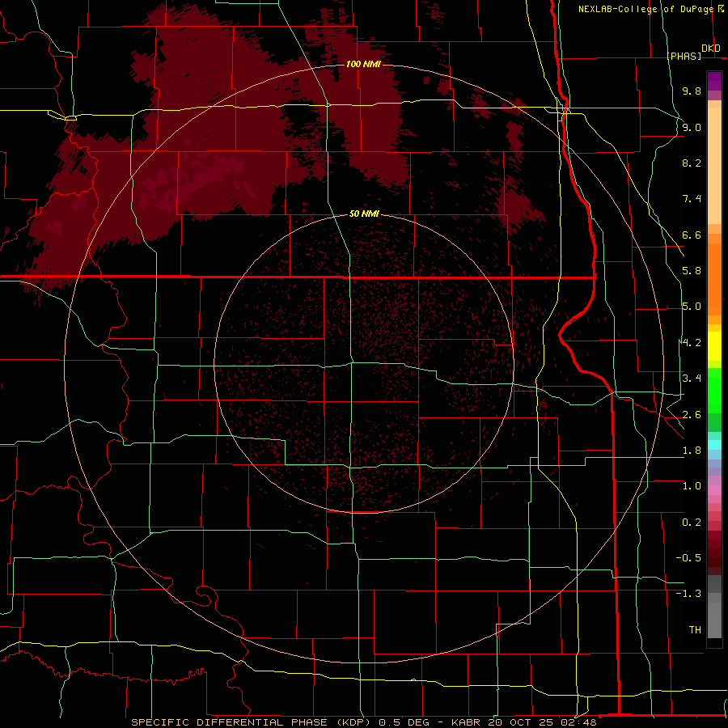Image resolution: width=728 pixels, height=728 pixels.
Task: Click the 1.0 scale value
Action: click(x=692, y=486)
